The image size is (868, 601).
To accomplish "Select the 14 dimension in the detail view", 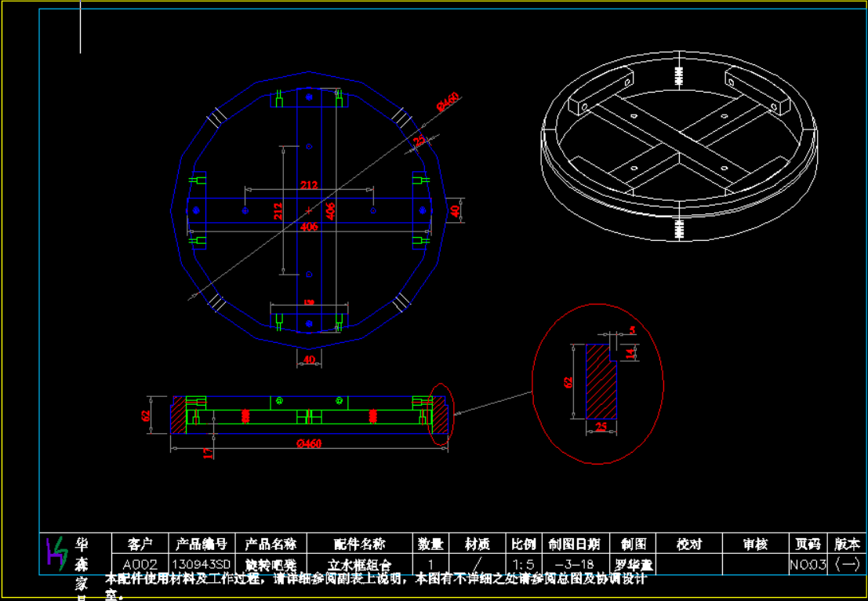I will pyautogui.click(x=630, y=353).
